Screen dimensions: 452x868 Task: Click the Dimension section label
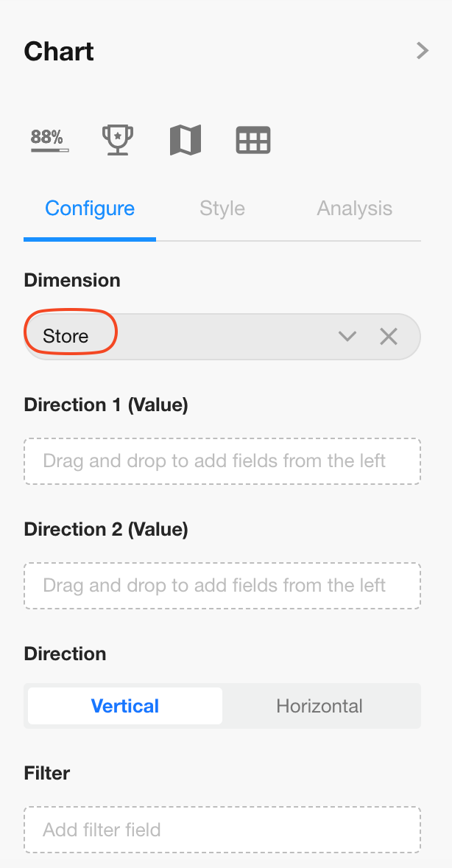(x=72, y=281)
